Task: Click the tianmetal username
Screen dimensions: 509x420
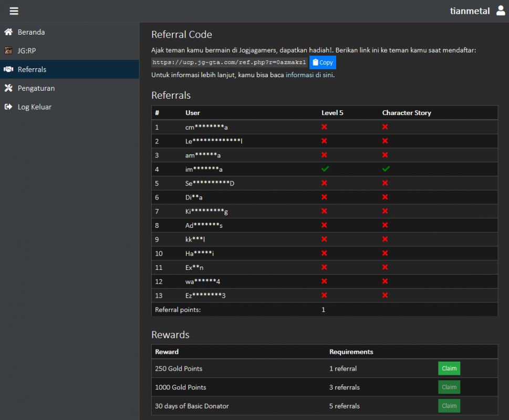Action: point(470,11)
